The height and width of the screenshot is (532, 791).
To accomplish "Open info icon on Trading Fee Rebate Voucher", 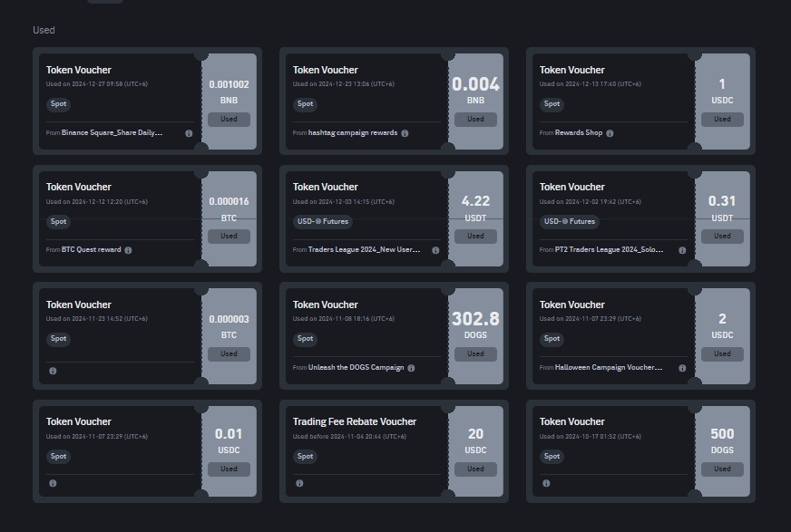I will click(299, 483).
